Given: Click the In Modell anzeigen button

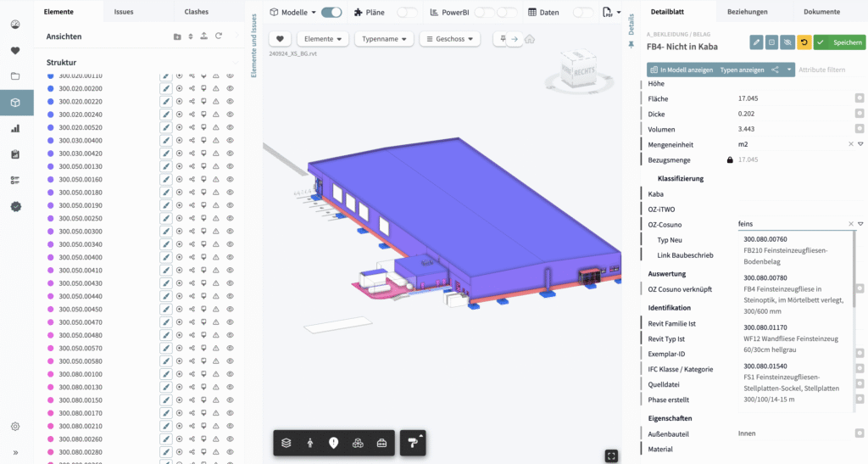Looking at the screenshot, I should pyautogui.click(x=680, y=70).
